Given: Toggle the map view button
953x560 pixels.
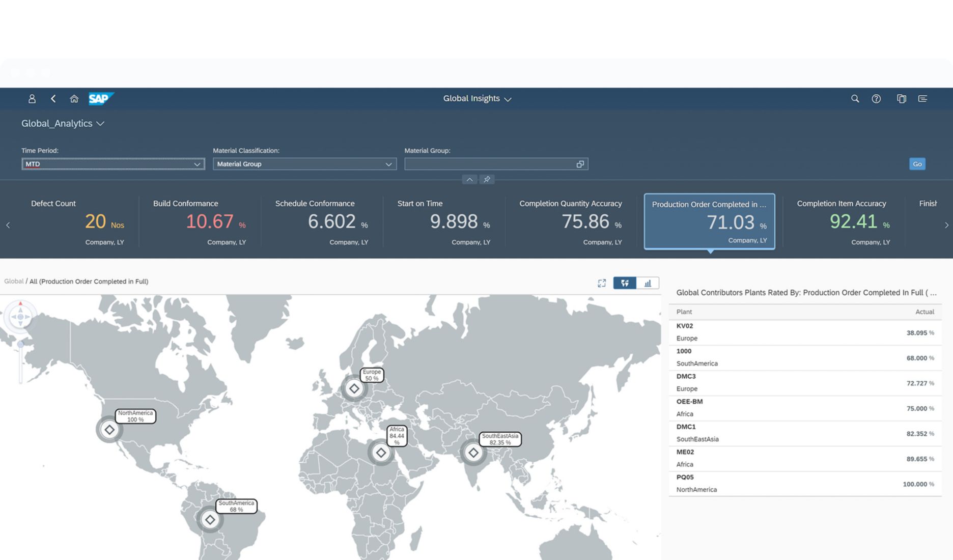Looking at the screenshot, I should 625,283.
